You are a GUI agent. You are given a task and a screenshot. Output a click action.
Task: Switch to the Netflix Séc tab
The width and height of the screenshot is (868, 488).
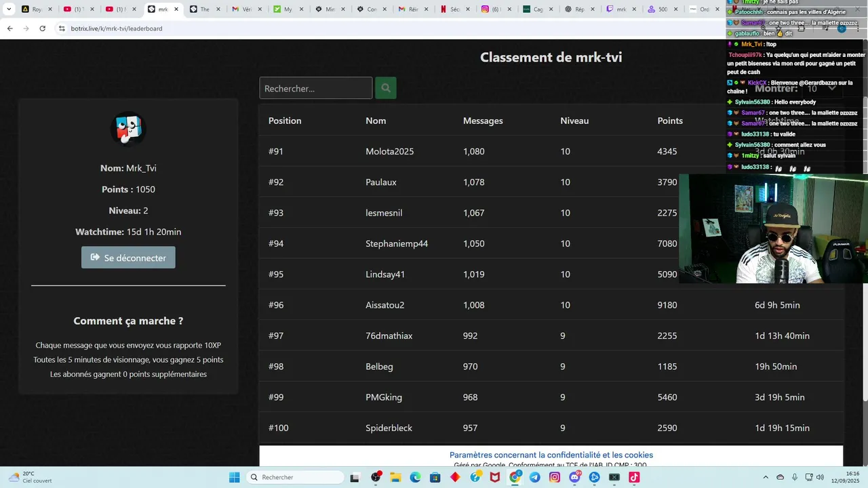point(457,9)
